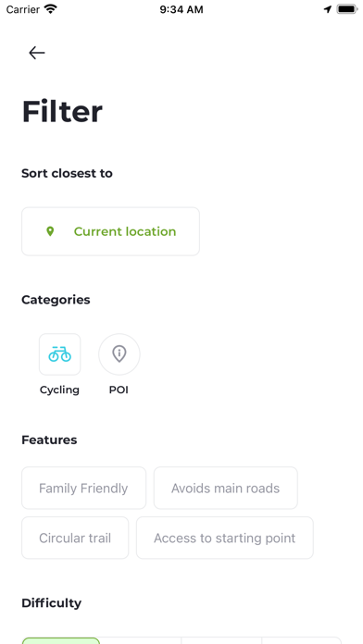
Task: Go back using the arrow icon
Action: (x=37, y=53)
